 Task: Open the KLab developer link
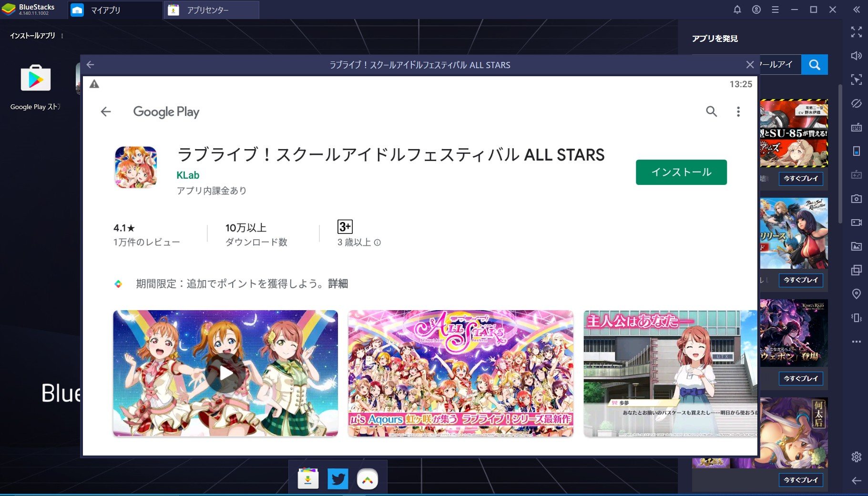(188, 175)
